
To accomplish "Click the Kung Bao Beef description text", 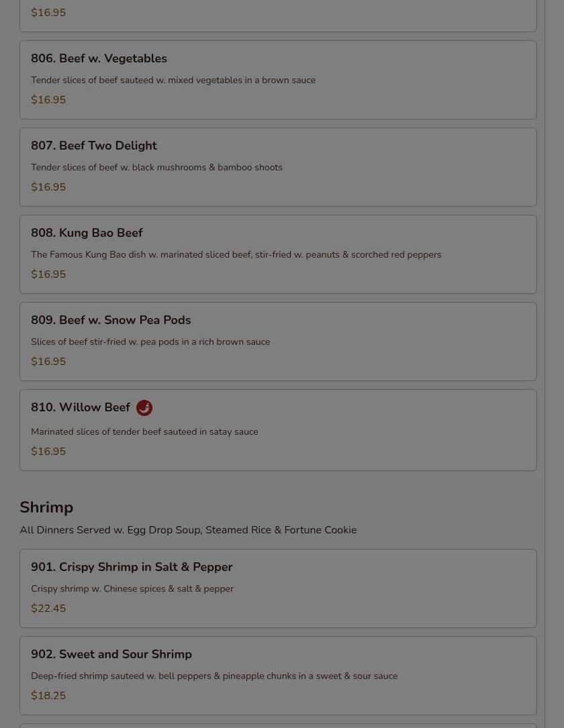I will tap(236, 255).
